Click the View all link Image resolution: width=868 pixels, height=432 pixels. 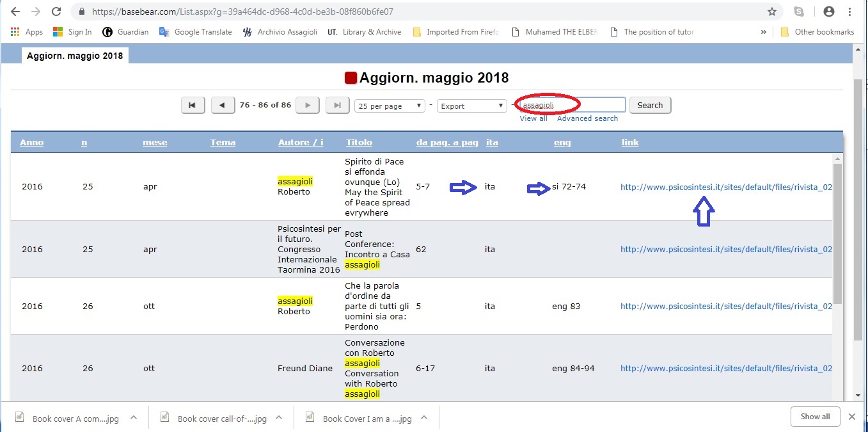tap(533, 118)
